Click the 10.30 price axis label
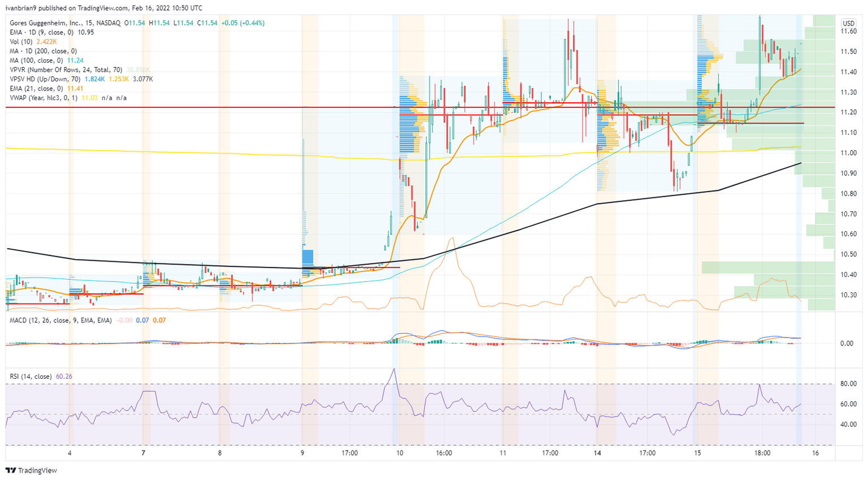868x480 pixels. click(x=848, y=295)
